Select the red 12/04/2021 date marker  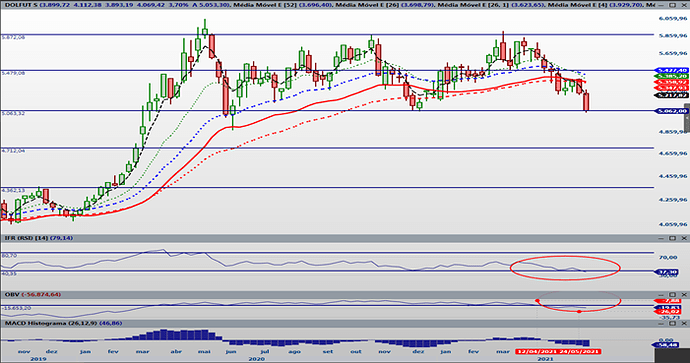click(x=537, y=352)
